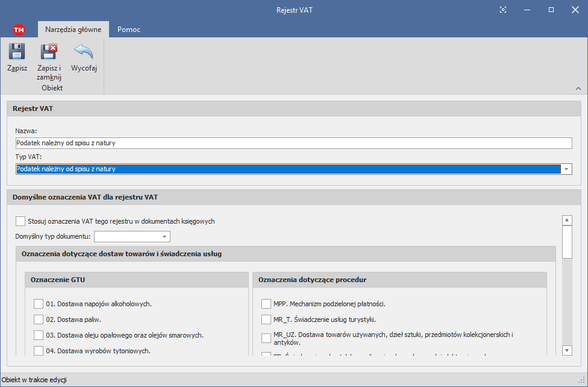This screenshot has width=588, height=387.
Task: Click the scrollbar up arrow
Action: 566,220
